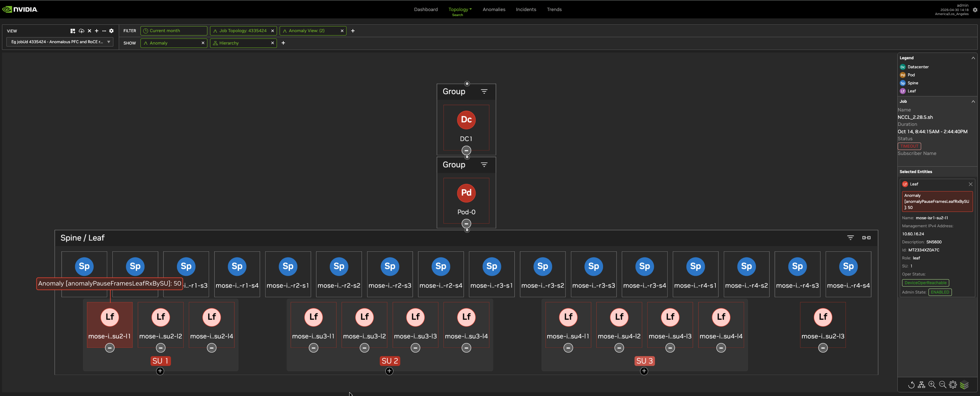Collapse the Pod-0 node with minus button
The height and width of the screenshot is (396, 980).
pos(466,224)
